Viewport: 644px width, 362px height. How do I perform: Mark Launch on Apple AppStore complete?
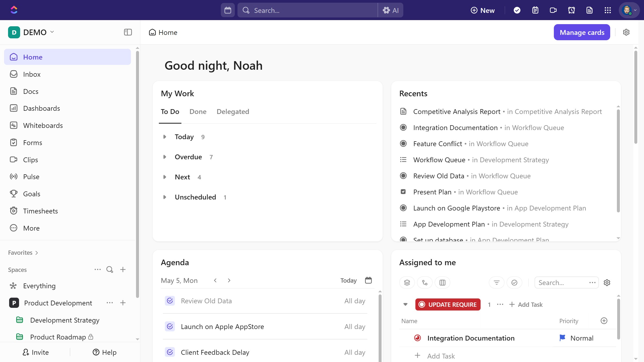[170, 326]
